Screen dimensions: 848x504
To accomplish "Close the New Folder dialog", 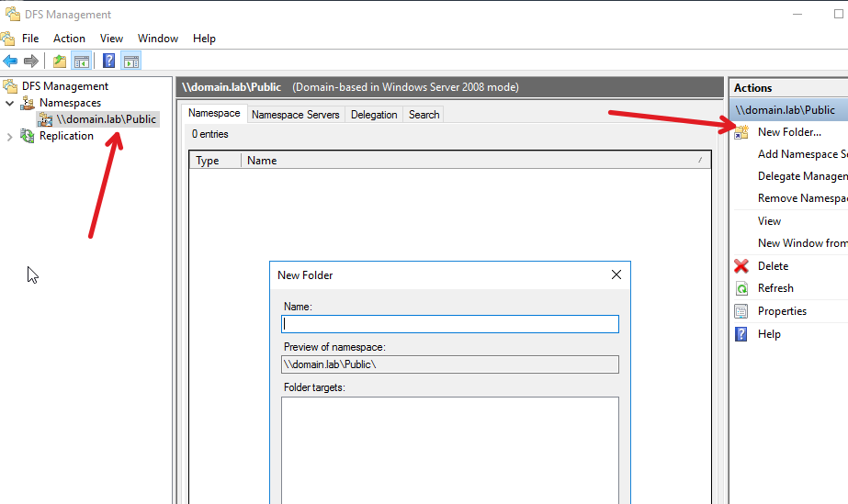I will pyautogui.click(x=616, y=274).
